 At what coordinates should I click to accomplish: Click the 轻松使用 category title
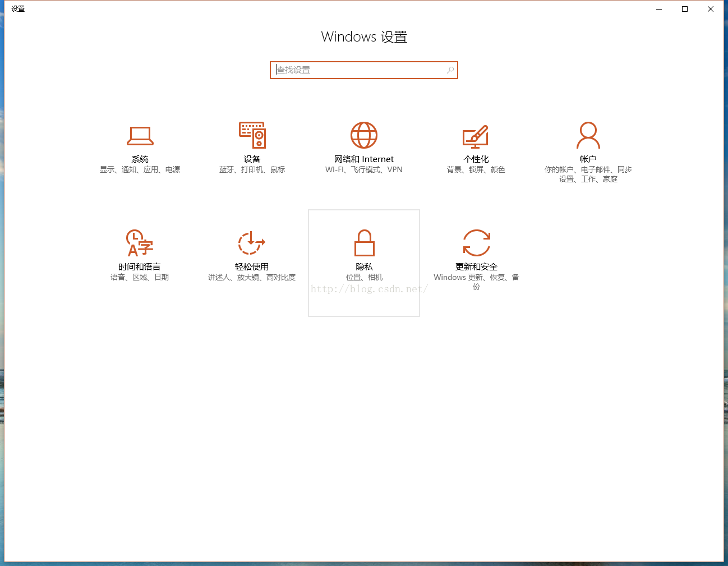(252, 267)
